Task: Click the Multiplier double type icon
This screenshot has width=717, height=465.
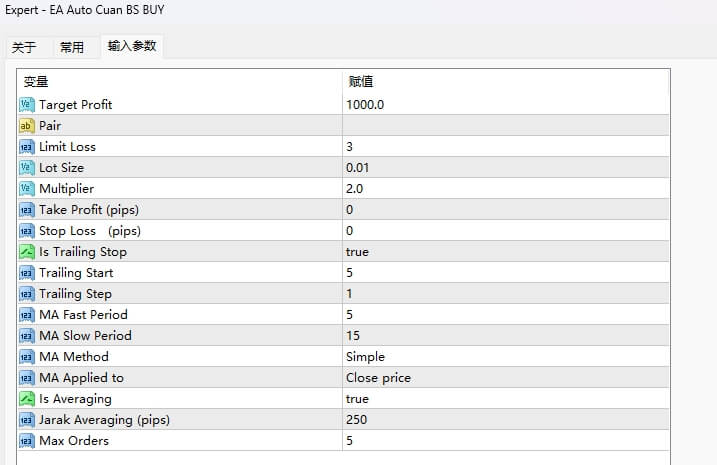Action: click(x=27, y=189)
